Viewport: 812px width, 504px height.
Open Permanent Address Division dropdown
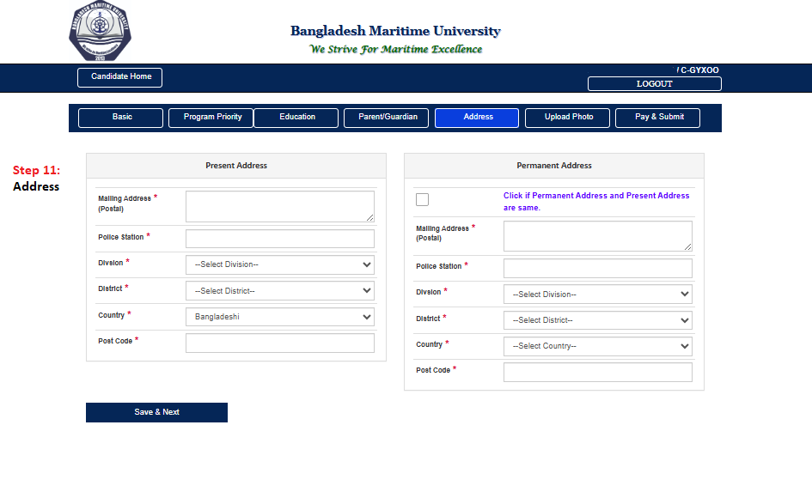tap(597, 295)
